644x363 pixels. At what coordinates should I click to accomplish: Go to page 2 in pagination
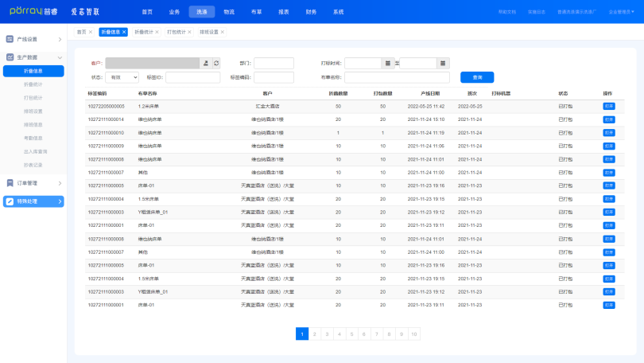tap(315, 334)
